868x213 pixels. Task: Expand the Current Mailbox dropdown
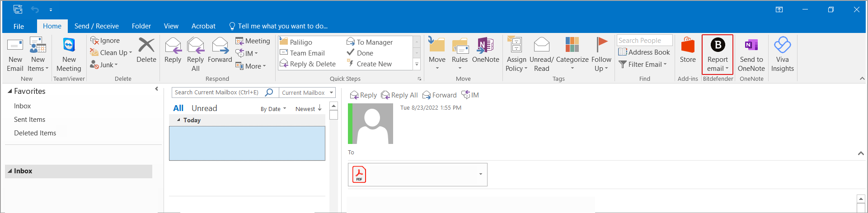(x=332, y=93)
